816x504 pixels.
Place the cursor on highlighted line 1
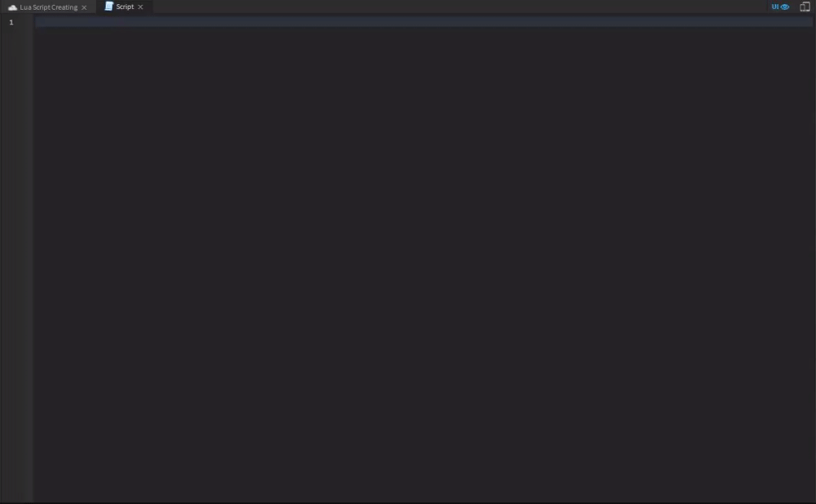coord(424,22)
